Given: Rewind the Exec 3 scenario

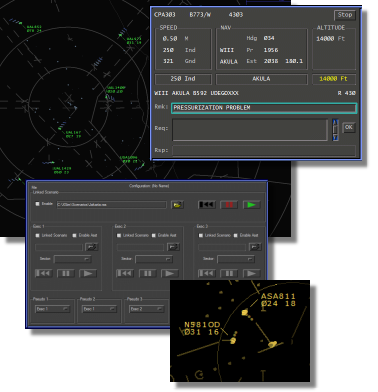Looking at the screenshot, I should [207, 273].
